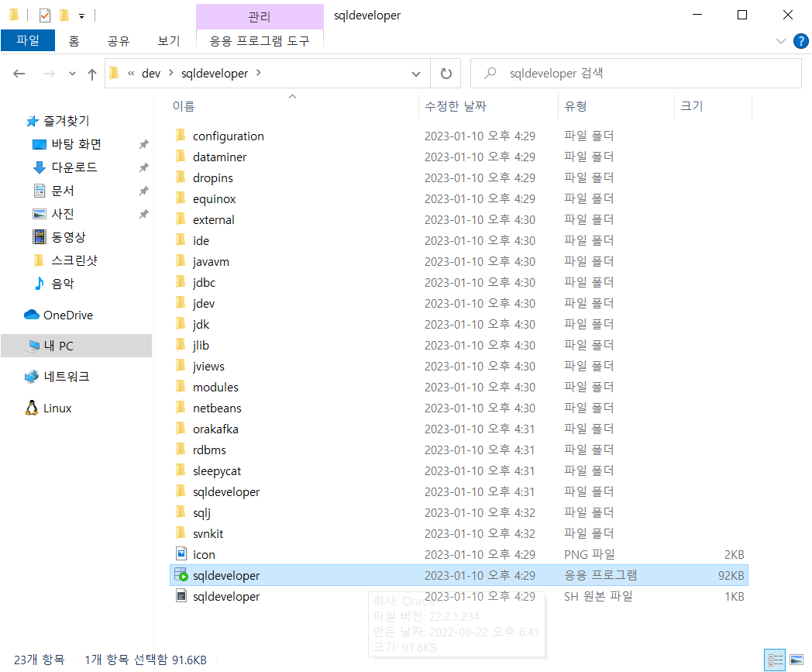
Task: Select the modules folder icon
Action: pyautogui.click(x=181, y=387)
